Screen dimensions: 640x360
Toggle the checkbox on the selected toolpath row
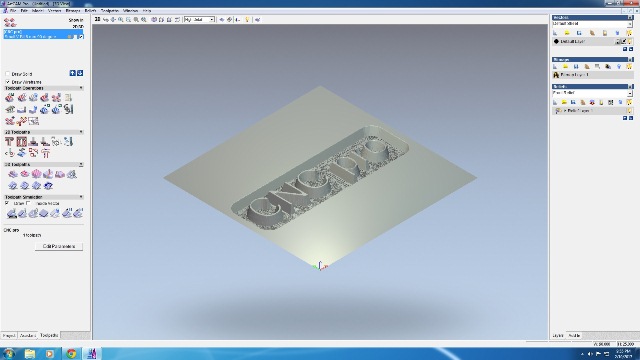(x=81, y=37)
